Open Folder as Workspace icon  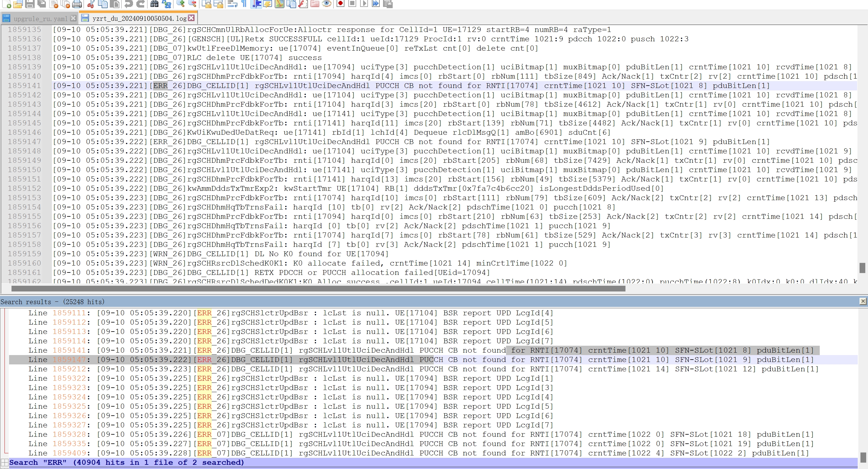[x=315, y=4]
